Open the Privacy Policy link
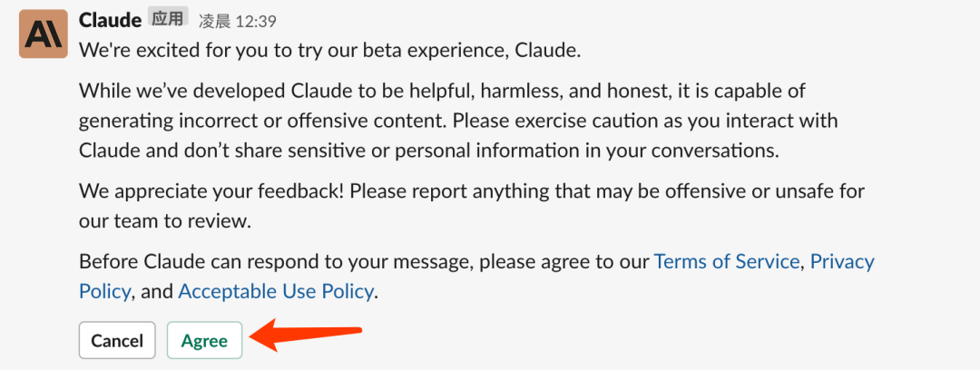 click(x=841, y=262)
